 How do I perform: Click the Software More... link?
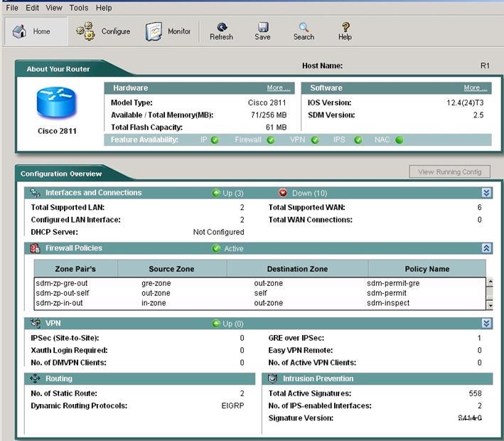[476, 87]
